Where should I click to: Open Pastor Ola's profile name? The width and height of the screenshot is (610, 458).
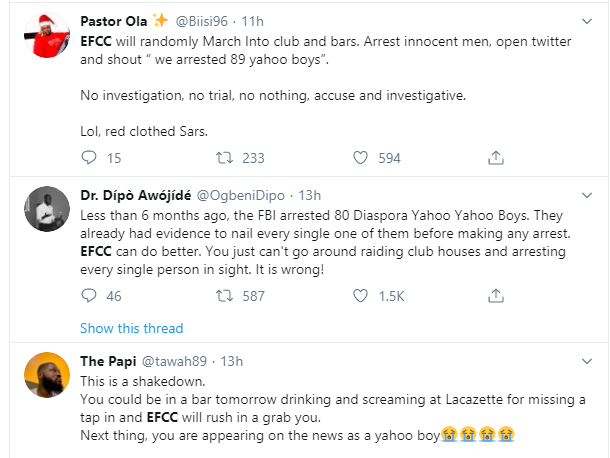113,20
